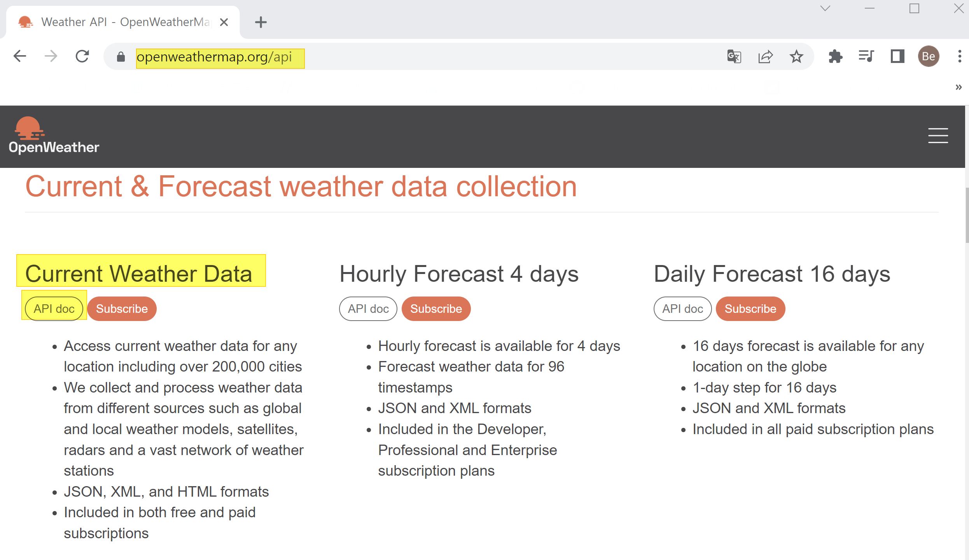Click the Current & Forecast weather title
This screenshot has height=560, width=969.
click(301, 187)
